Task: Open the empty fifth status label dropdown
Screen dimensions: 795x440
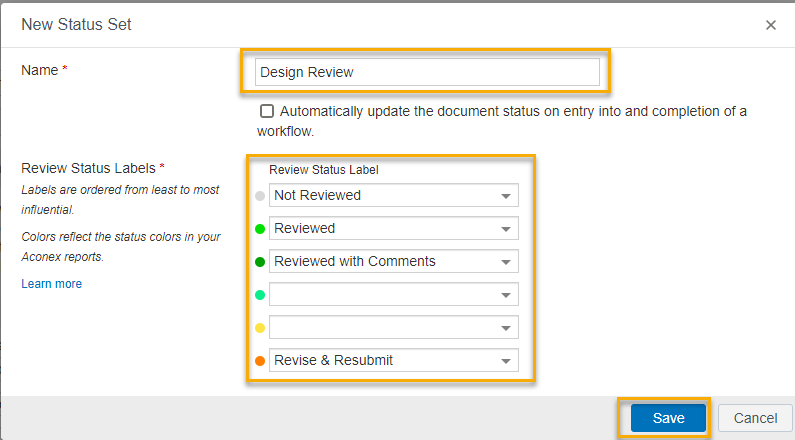Action: tap(393, 327)
